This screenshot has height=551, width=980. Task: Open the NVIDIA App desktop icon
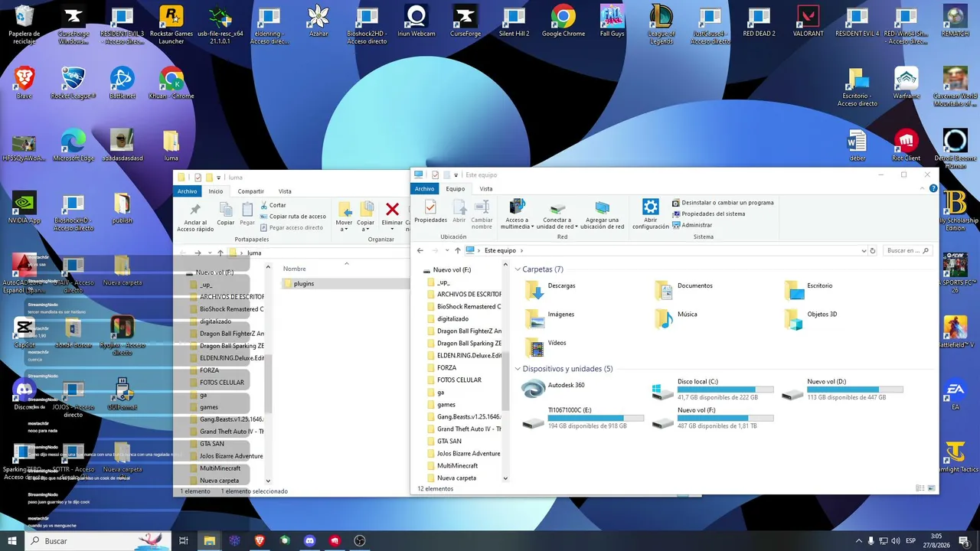(x=24, y=207)
